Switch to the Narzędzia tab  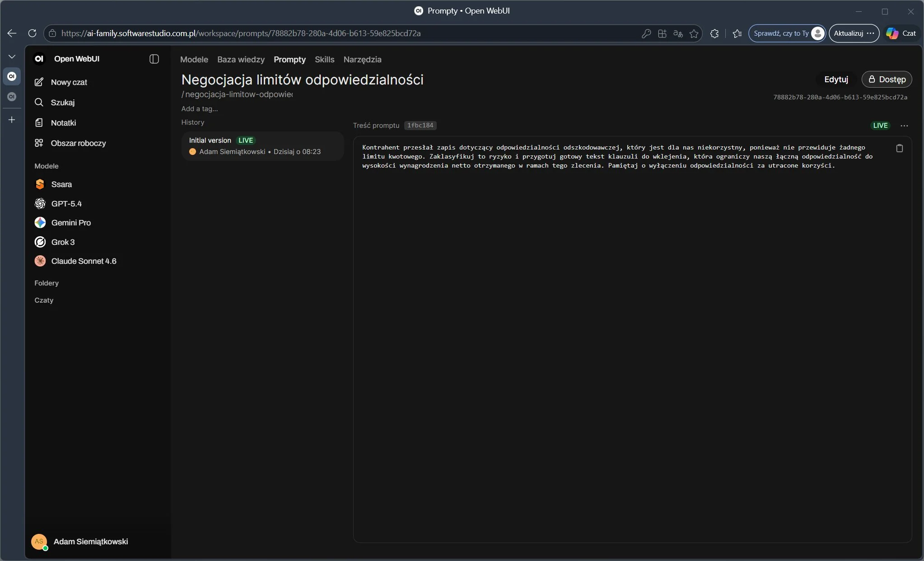[362, 60]
